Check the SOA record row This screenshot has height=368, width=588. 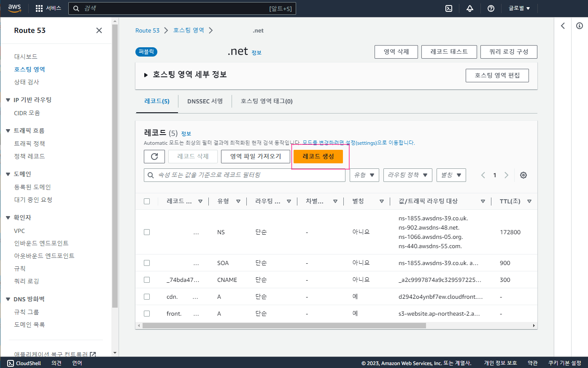click(147, 263)
